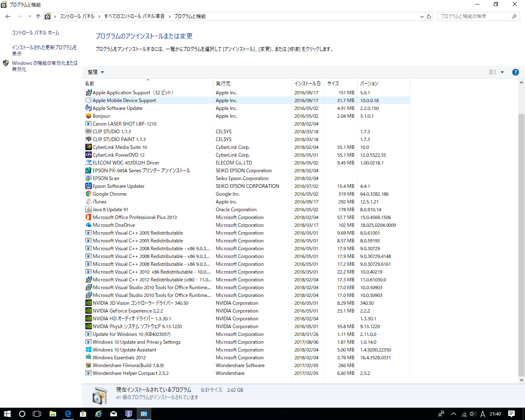Select the Canon LASER SHOT LBP-1210 entry
525x420 pixels.
click(246, 124)
